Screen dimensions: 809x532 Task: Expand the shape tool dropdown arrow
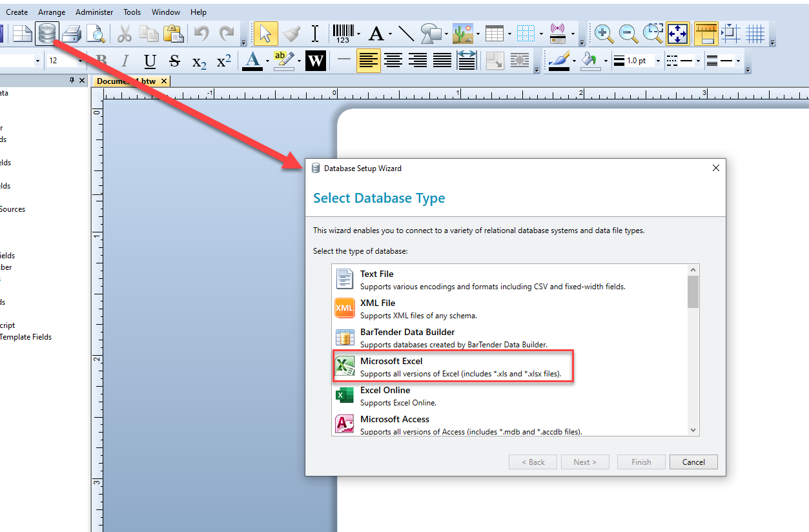[446, 34]
